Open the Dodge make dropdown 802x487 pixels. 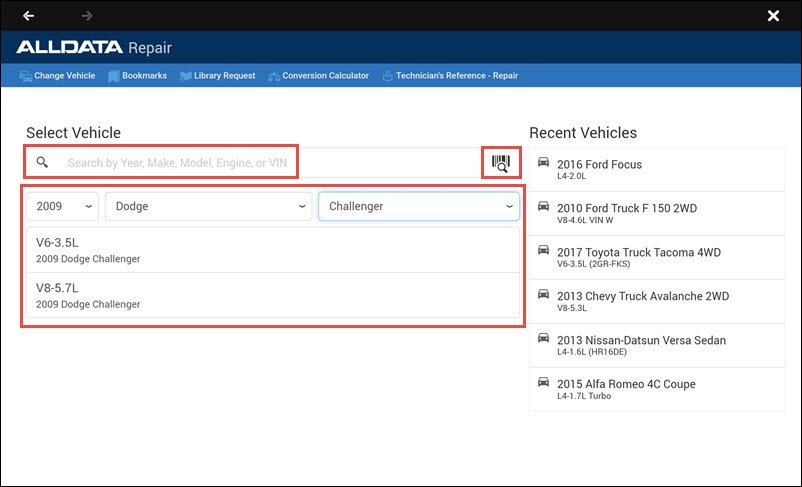[x=209, y=206]
